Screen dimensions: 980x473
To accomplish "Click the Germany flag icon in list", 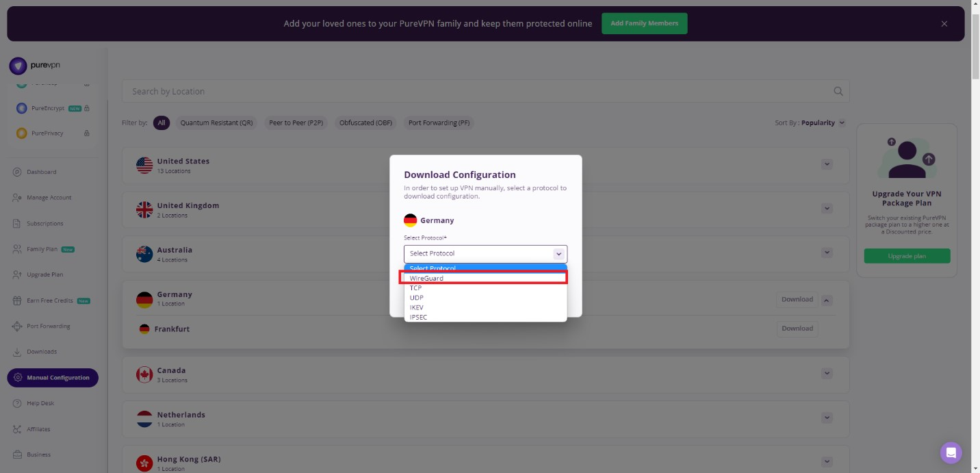I will point(144,299).
